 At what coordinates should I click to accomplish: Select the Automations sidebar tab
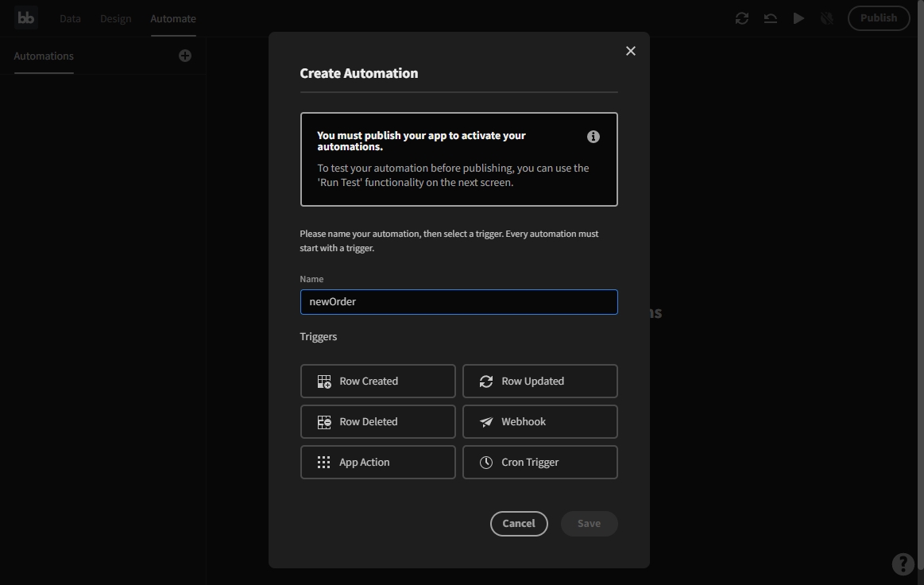[x=44, y=56]
